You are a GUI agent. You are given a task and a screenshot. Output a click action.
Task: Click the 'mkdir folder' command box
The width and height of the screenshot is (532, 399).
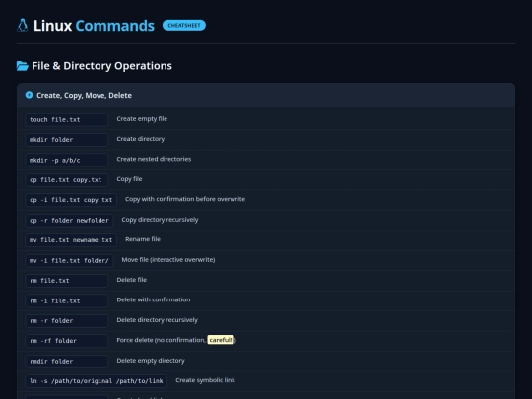click(x=67, y=140)
